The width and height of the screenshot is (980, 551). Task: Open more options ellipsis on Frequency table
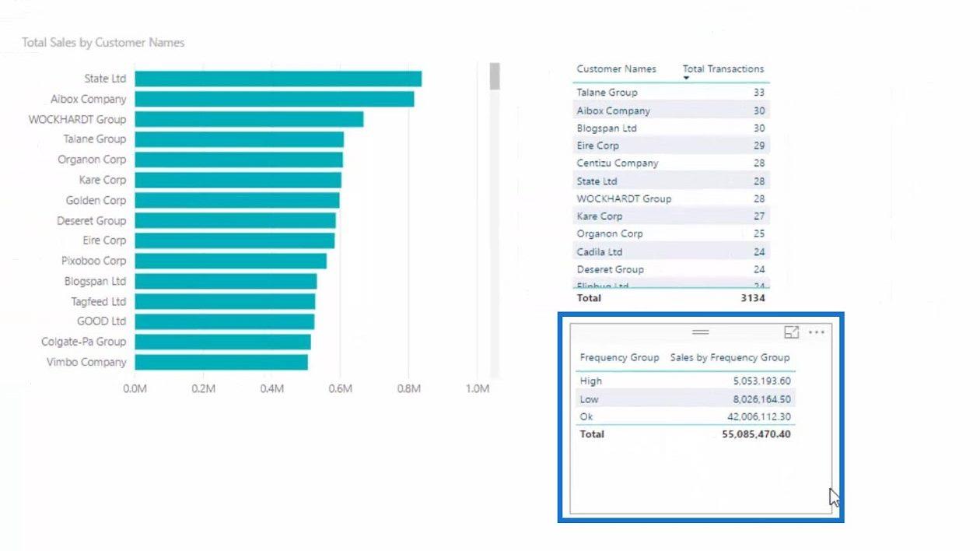coord(816,332)
